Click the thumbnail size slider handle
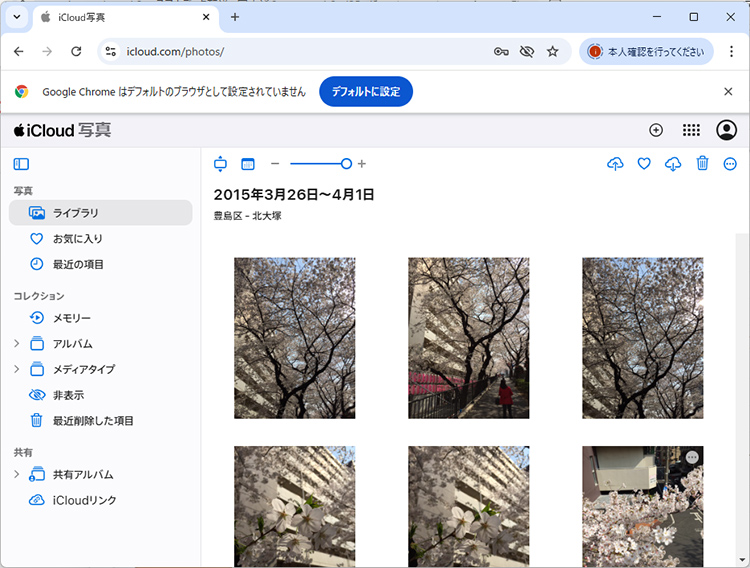The width and height of the screenshot is (750, 568). (346, 164)
